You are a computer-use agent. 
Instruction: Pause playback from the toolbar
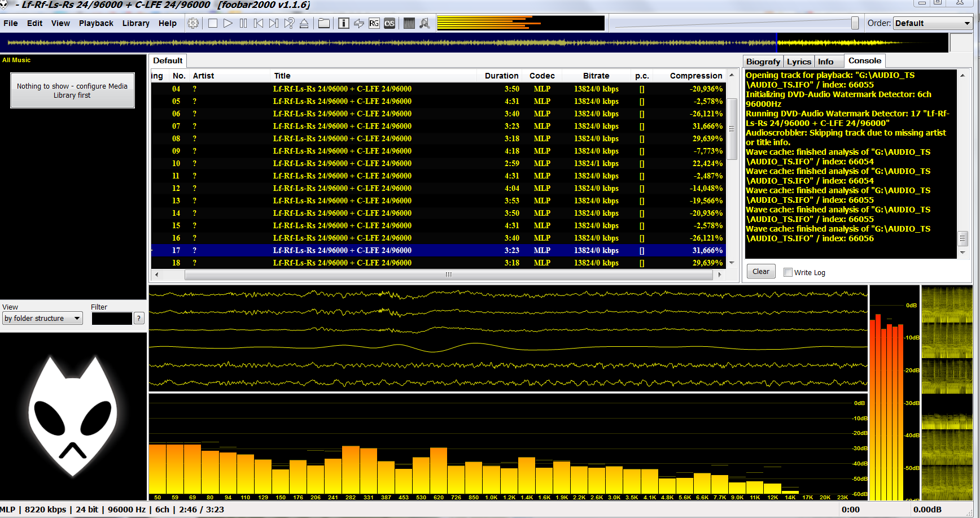(x=243, y=23)
